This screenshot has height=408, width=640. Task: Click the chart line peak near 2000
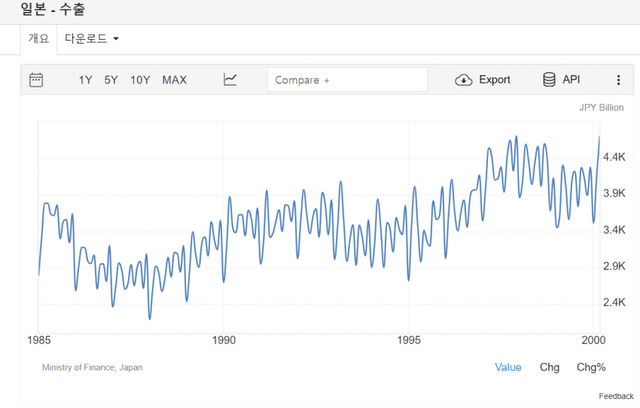599,137
